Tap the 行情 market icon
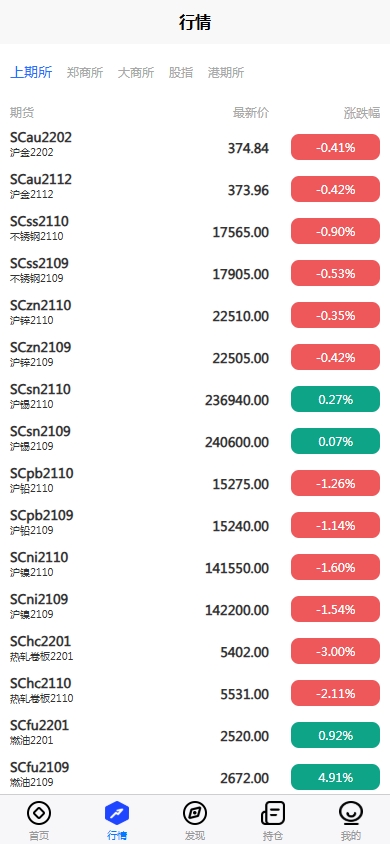The height and width of the screenshot is (844, 390). (117, 813)
